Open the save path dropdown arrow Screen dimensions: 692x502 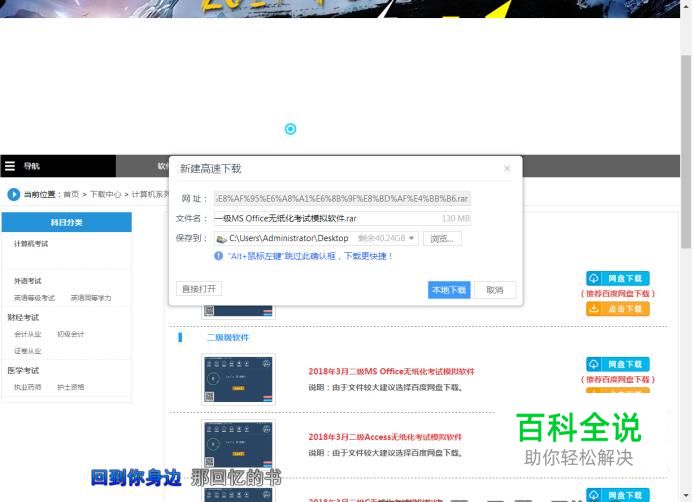pyautogui.click(x=411, y=238)
